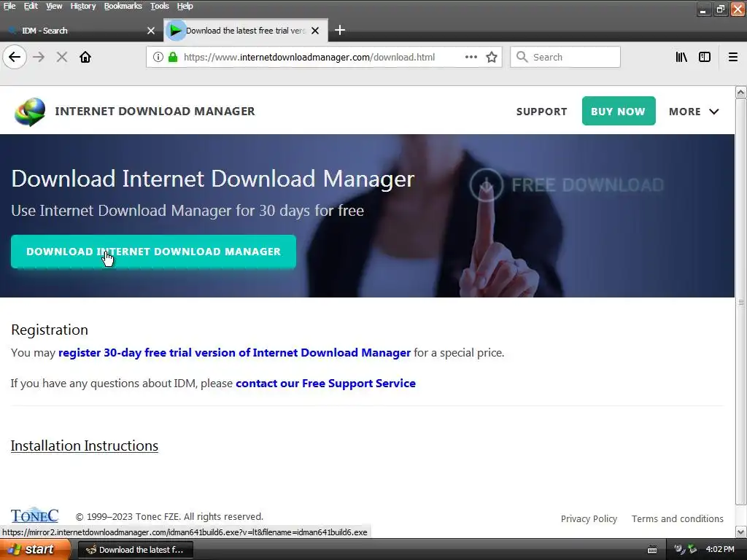Image resolution: width=747 pixels, height=560 pixels.
Task: Bookmark this page with the star icon
Action: (x=492, y=57)
